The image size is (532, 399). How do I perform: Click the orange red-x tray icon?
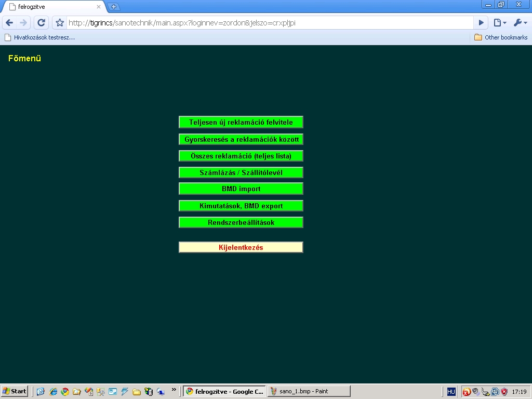click(467, 392)
